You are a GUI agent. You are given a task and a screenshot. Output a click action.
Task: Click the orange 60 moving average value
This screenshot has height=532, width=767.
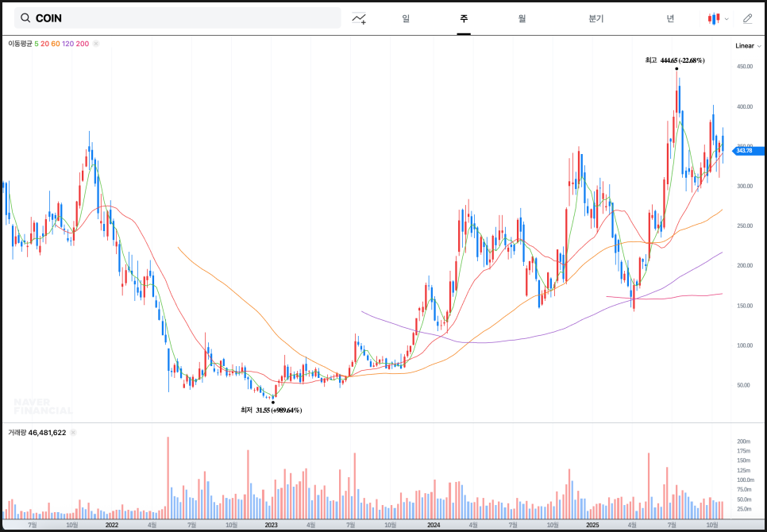[x=56, y=44]
